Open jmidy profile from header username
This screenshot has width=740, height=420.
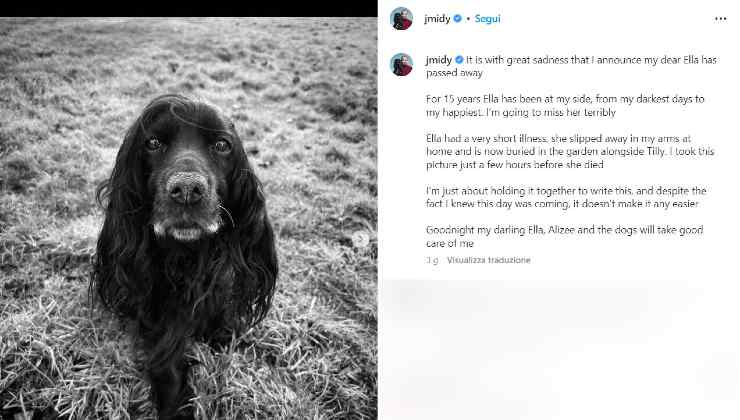point(437,19)
